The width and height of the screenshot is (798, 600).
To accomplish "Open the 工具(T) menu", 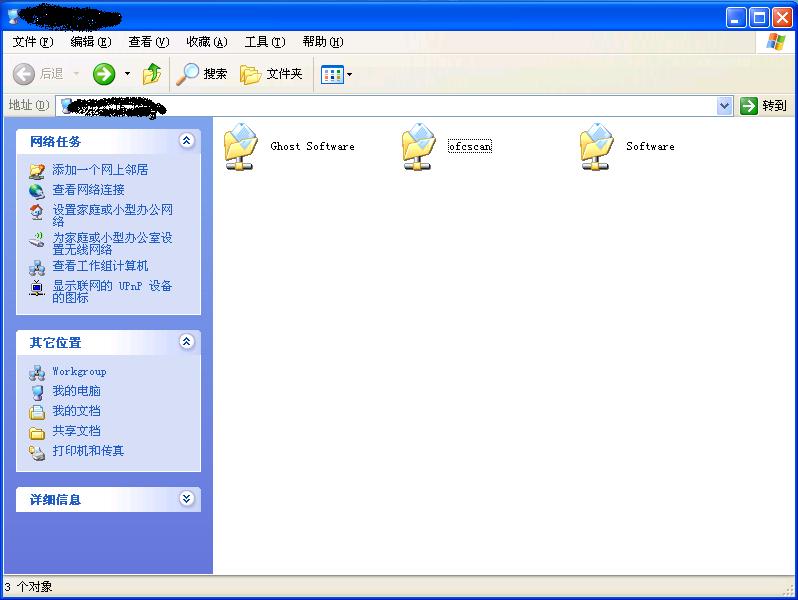I will (x=265, y=42).
